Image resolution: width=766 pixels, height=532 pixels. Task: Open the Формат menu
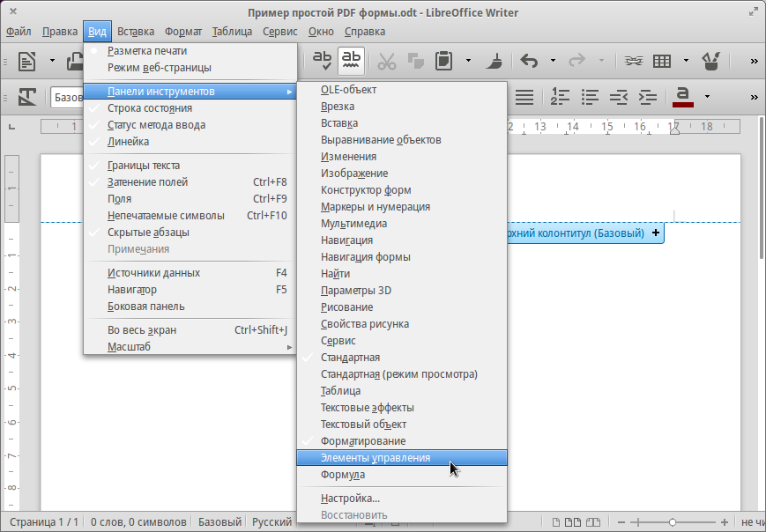coord(183,32)
